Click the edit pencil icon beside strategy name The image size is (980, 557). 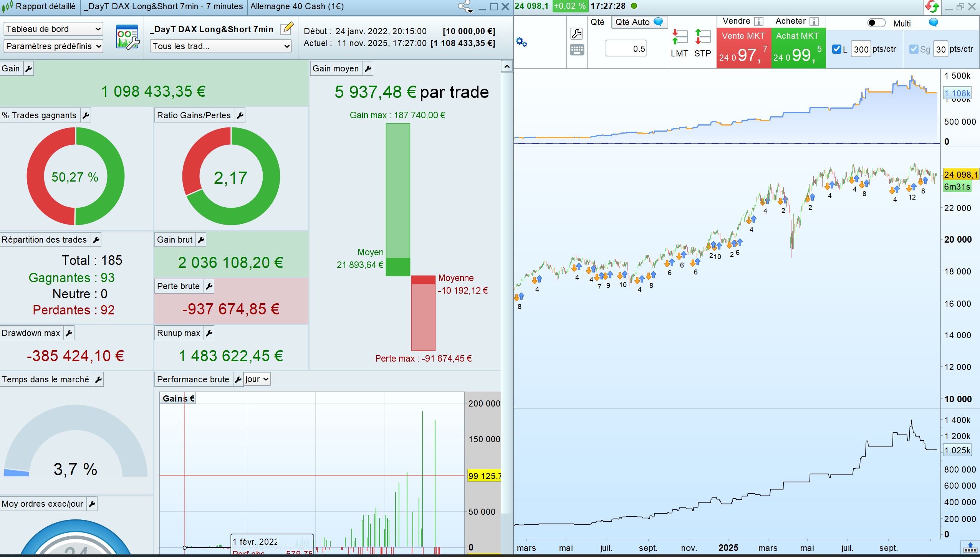pyautogui.click(x=287, y=29)
